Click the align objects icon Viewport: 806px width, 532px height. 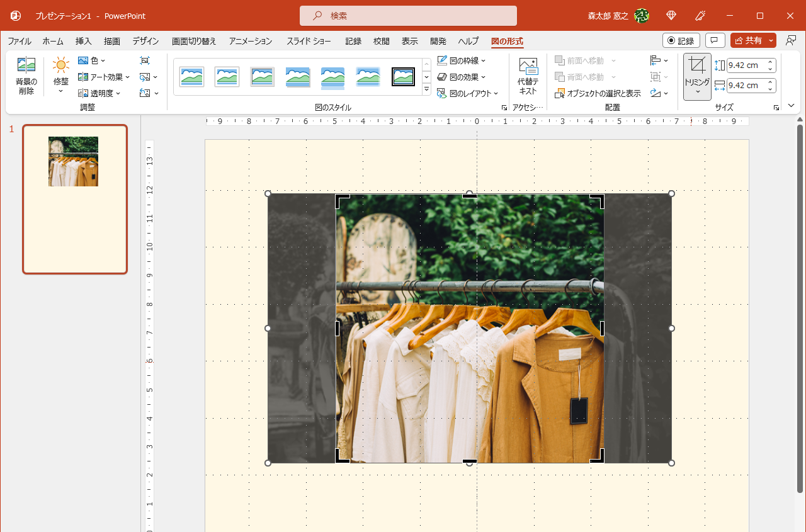tap(656, 60)
